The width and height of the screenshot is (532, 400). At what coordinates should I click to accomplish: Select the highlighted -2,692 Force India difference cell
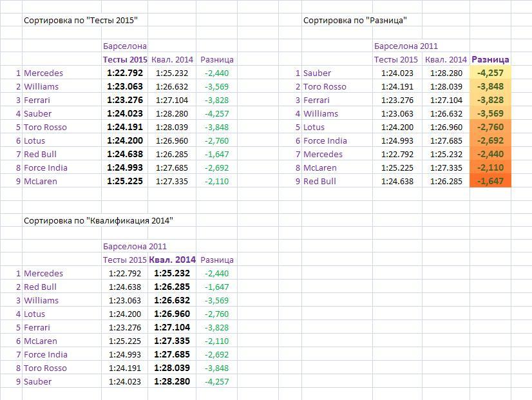[490, 140]
